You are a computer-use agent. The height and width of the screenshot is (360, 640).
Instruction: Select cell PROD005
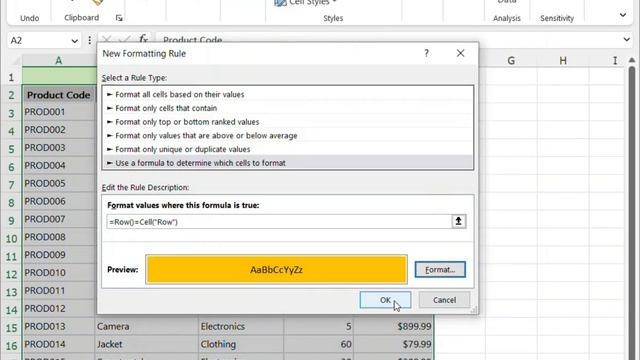[59, 183]
